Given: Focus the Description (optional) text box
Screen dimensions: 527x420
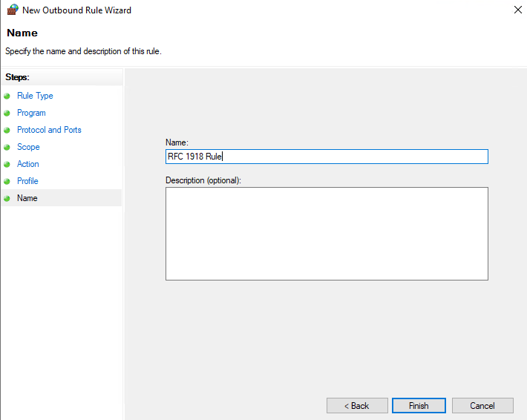Looking at the screenshot, I should coord(327,234).
